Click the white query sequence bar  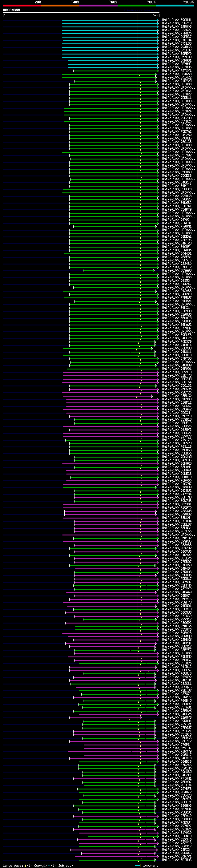pos(81,12)
